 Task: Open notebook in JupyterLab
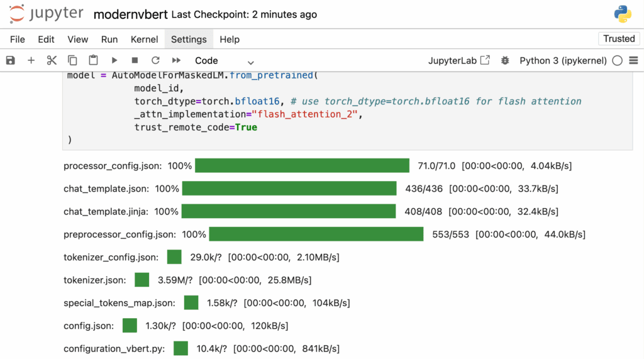(x=458, y=61)
